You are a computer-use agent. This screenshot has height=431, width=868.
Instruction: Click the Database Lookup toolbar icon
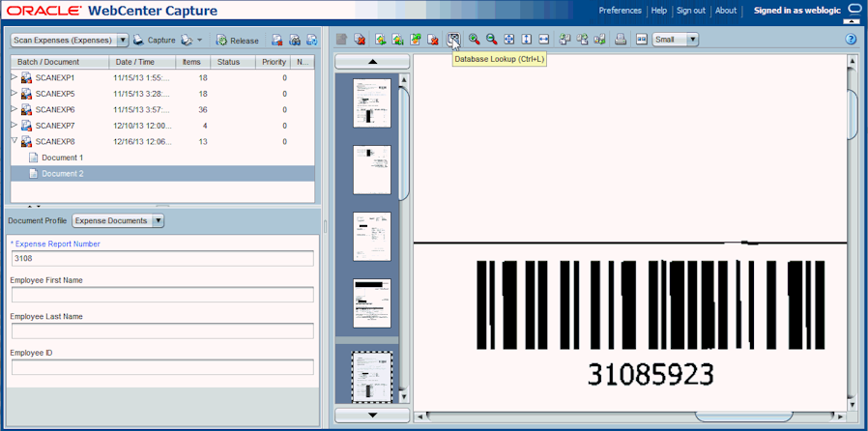[x=454, y=40]
